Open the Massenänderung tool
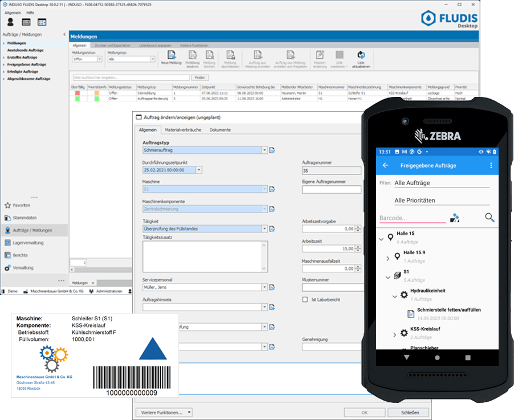Image resolution: width=514 pixels, height=420 pixels. tap(320, 59)
